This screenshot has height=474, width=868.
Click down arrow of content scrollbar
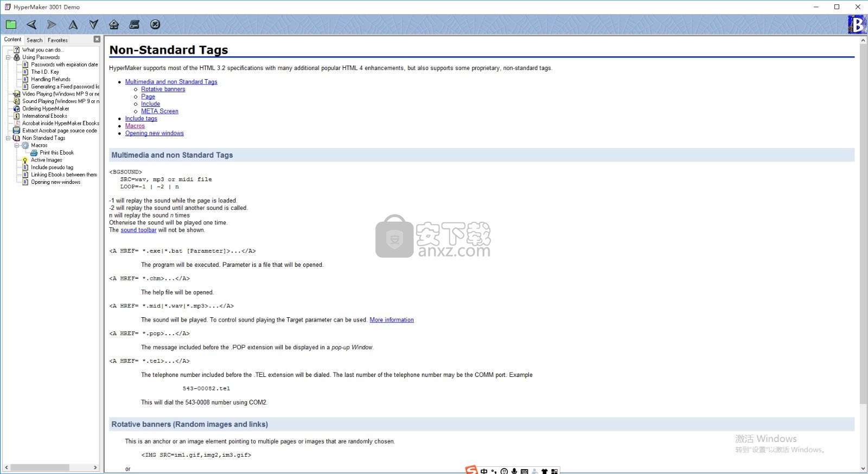863,469
